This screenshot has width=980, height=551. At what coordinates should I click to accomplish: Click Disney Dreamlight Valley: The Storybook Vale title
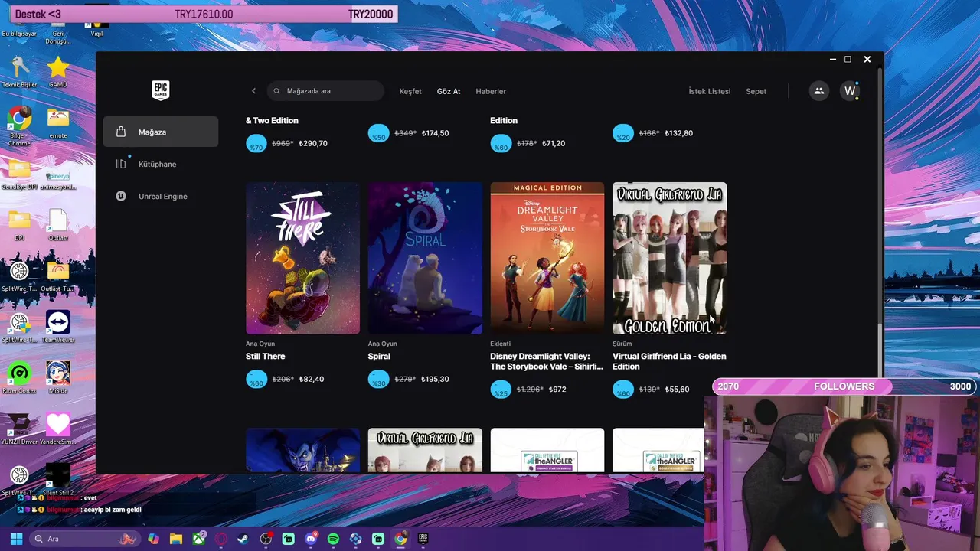point(547,361)
